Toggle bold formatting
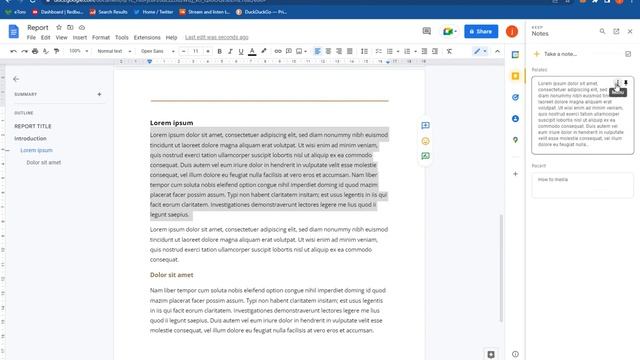The image size is (640, 360). tap(220, 51)
